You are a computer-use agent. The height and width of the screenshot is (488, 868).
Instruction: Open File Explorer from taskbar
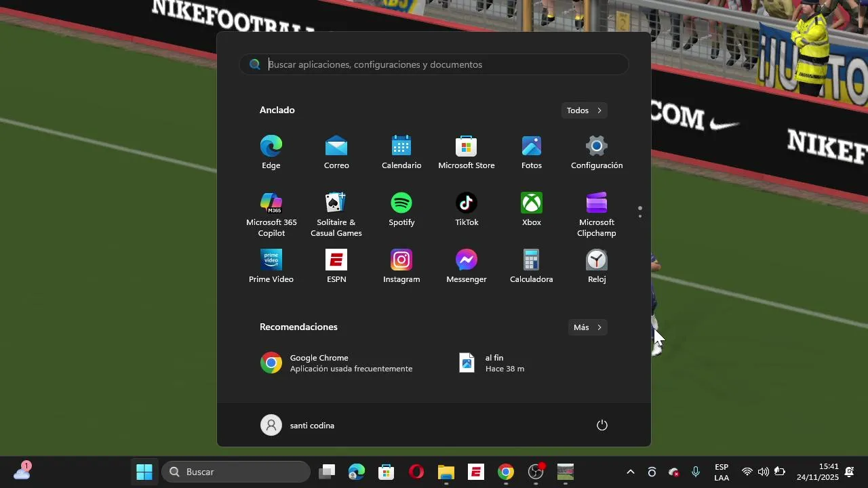446,472
